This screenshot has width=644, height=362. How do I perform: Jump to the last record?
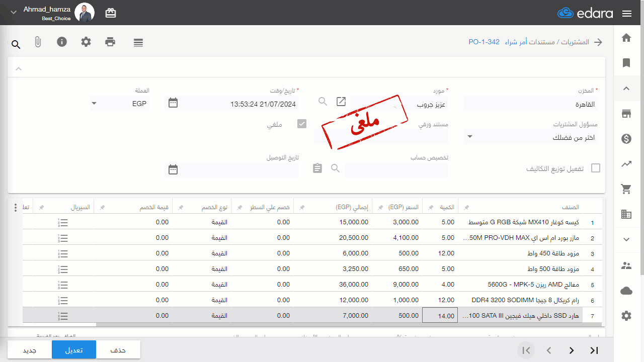(x=594, y=350)
